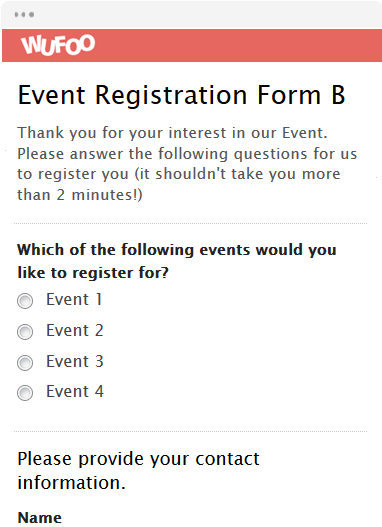The height and width of the screenshot is (527, 382).
Task: Click the Event Registration Form B title
Action: click(x=181, y=95)
